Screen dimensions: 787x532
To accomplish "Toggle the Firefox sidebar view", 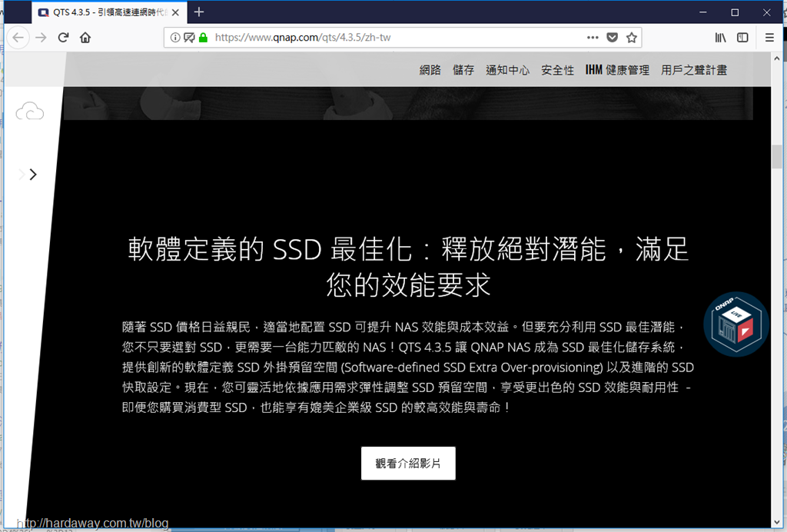I will (742, 38).
